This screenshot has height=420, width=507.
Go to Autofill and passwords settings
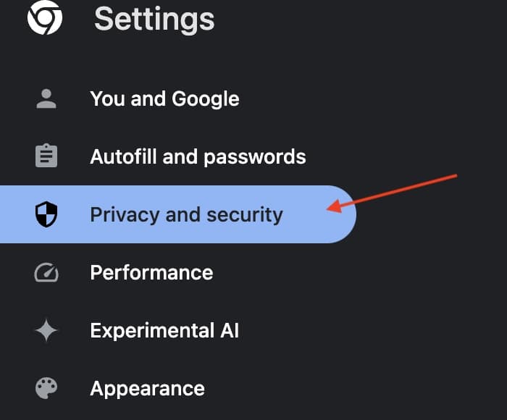coord(198,156)
